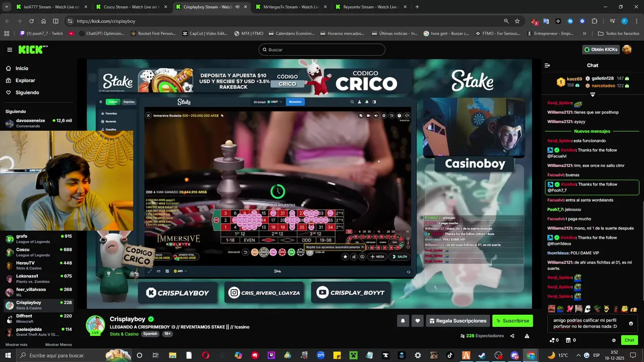Show more bookmarks with the chevron
This screenshot has width=644, height=362.
coord(584,34)
